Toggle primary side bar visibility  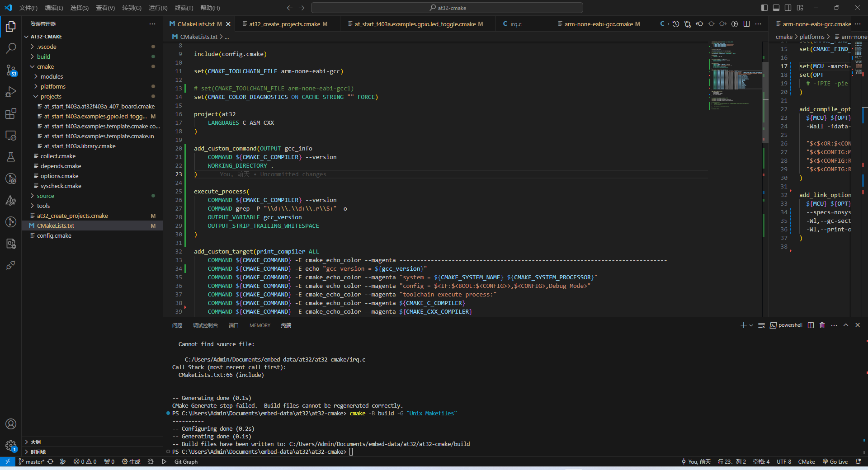click(x=764, y=8)
